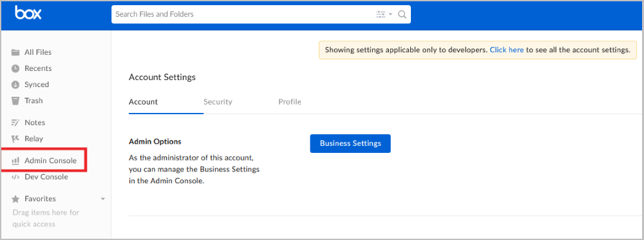Open search filter options dropdown
This screenshot has height=240, width=644.
click(x=384, y=14)
